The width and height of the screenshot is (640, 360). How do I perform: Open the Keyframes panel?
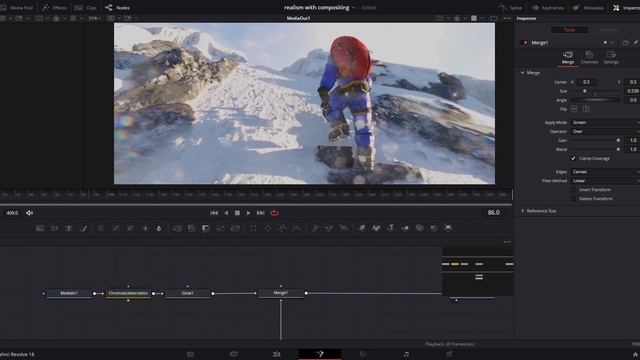[548, 8]
